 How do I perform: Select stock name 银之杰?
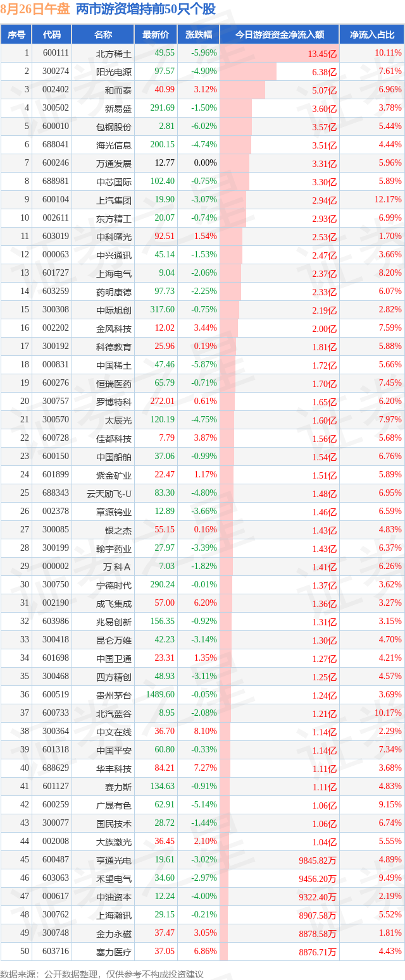[118, 530]
